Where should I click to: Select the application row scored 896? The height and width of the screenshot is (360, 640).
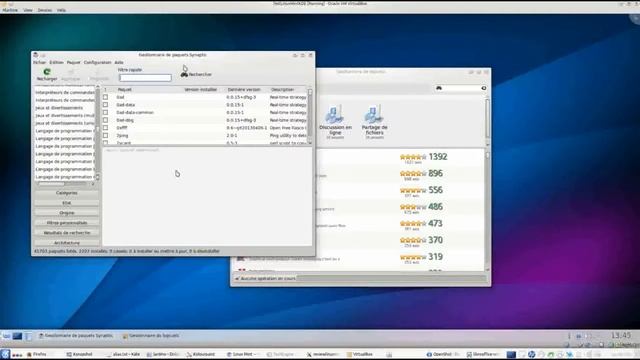point(359,174)
